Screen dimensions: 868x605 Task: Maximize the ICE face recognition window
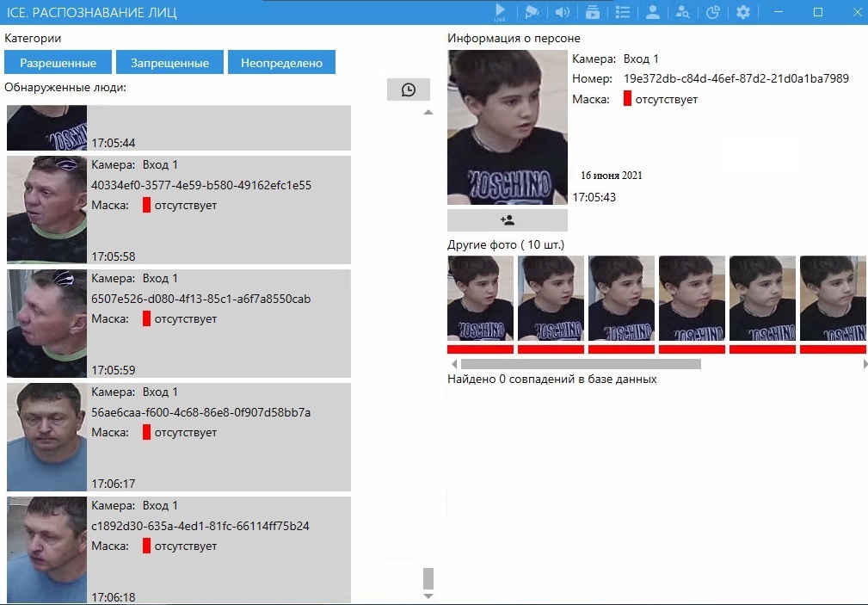818,12
